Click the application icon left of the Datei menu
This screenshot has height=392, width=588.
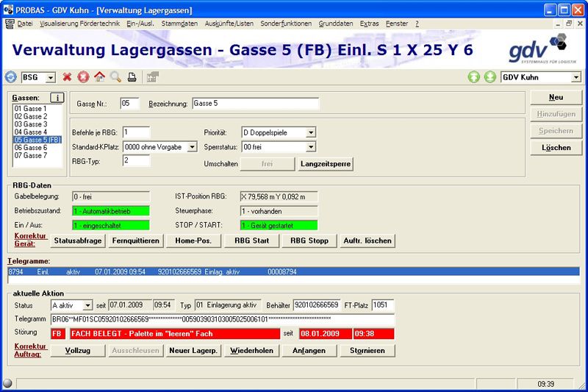point(10,24)
